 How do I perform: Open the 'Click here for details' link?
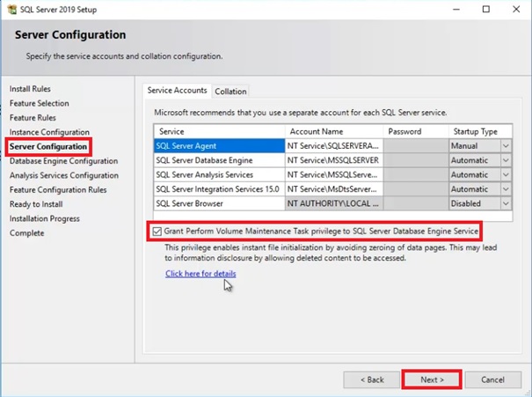(200, 274)
